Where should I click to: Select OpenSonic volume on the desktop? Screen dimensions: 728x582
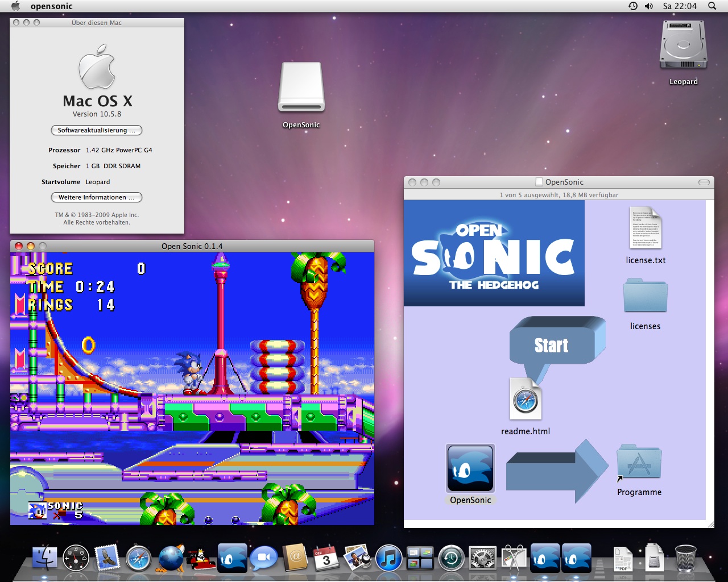[x=301, y=88]
